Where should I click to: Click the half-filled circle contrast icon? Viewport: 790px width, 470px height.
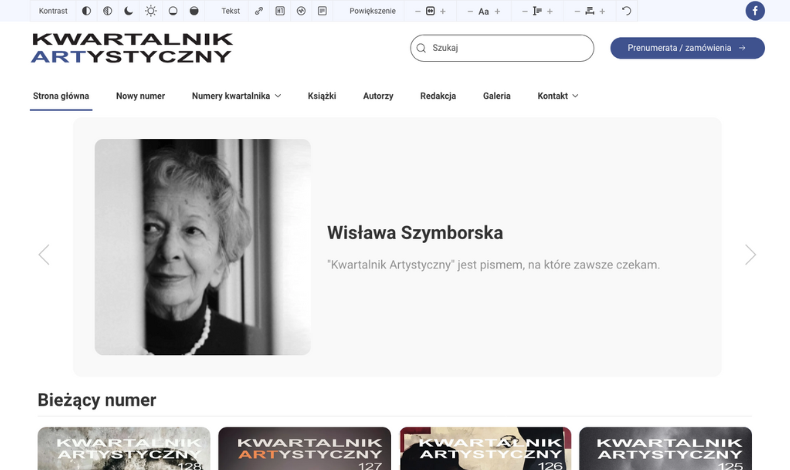(x=86, y=11)
